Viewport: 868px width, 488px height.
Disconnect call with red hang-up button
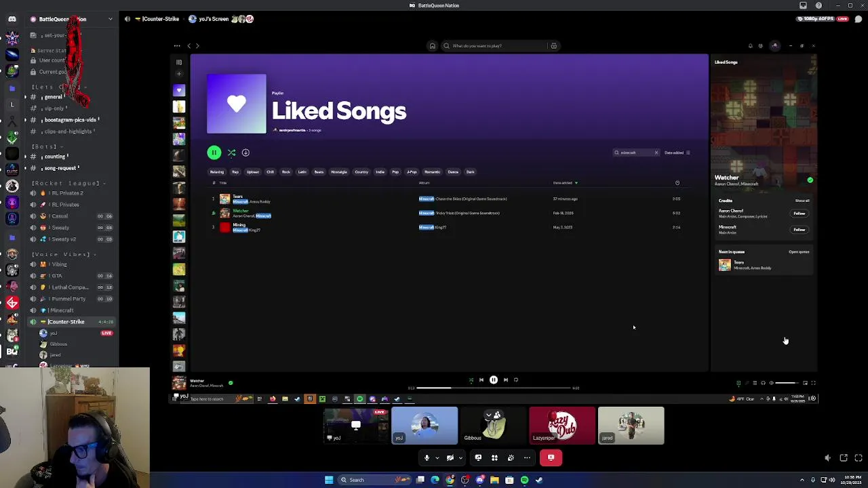coord(551,458)
